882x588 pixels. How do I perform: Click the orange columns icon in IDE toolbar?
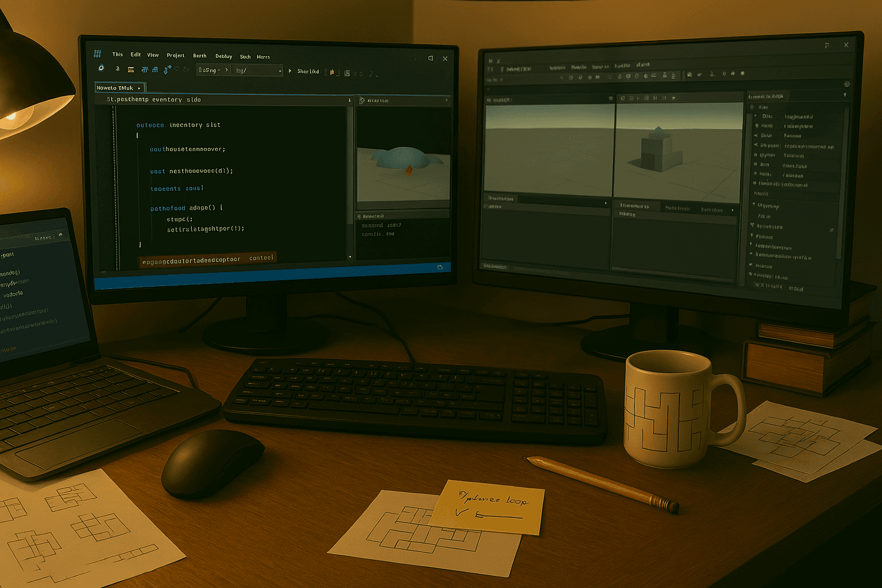[131, 69]
